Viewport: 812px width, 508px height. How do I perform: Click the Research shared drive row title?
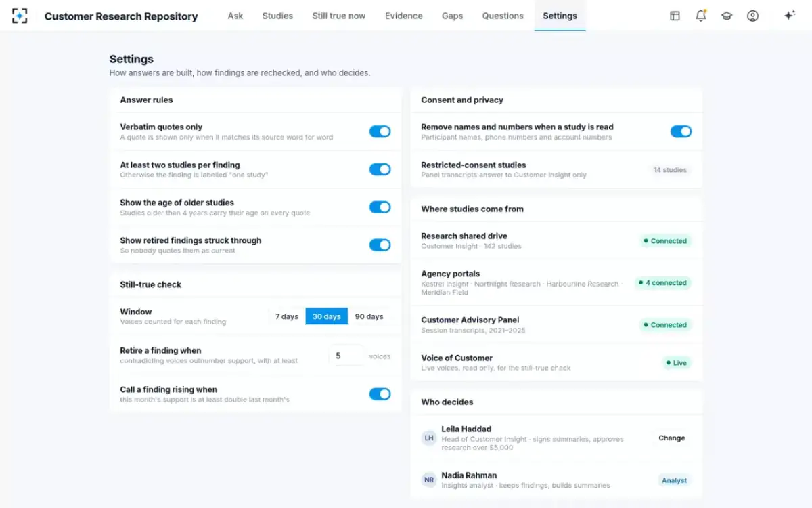coord(464,236)
